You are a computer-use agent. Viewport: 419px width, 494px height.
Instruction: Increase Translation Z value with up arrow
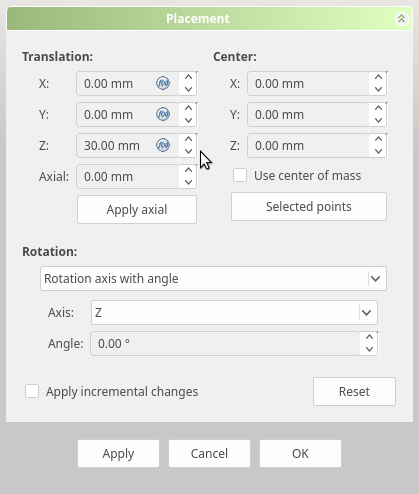188,139
